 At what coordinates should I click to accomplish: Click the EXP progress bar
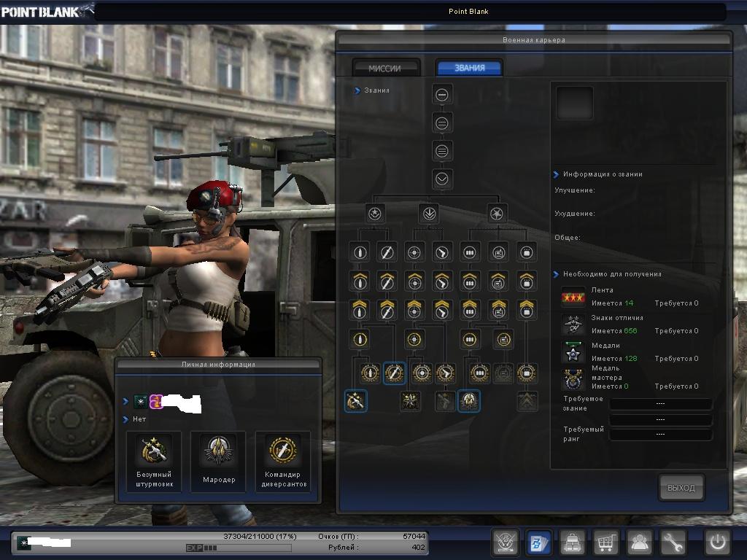tap(239, 548)
